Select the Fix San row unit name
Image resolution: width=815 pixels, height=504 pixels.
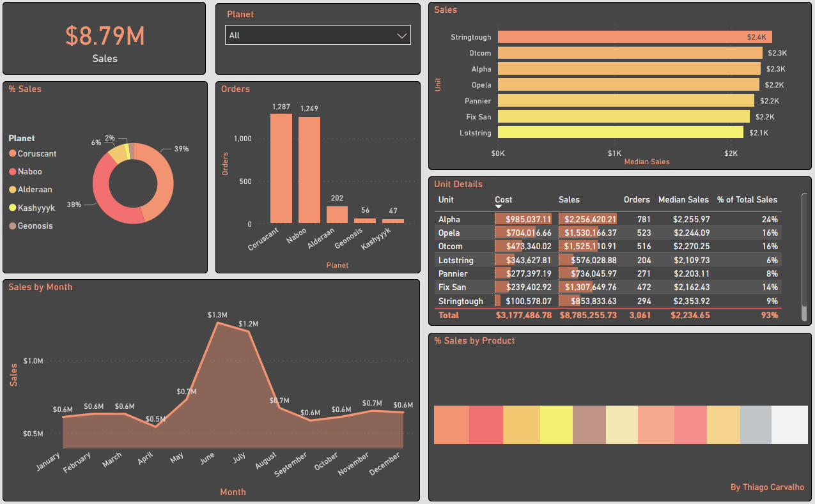click(452, 287)
